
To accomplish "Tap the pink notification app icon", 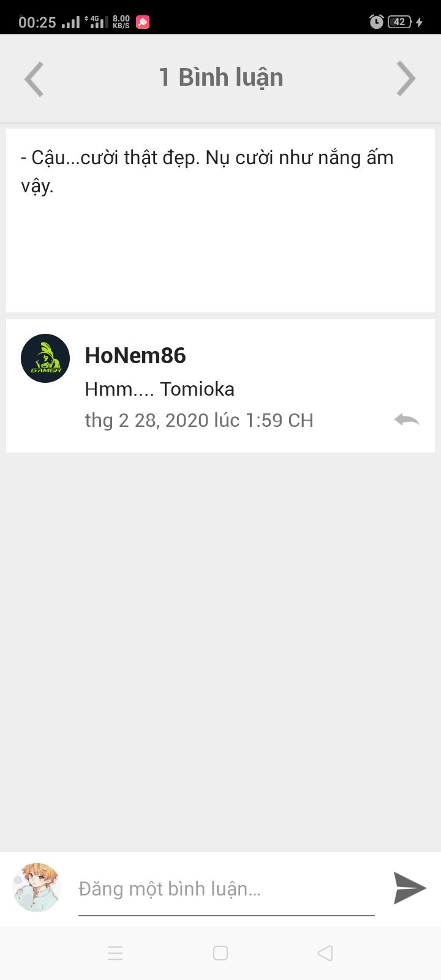I will [x=143, y=22].
